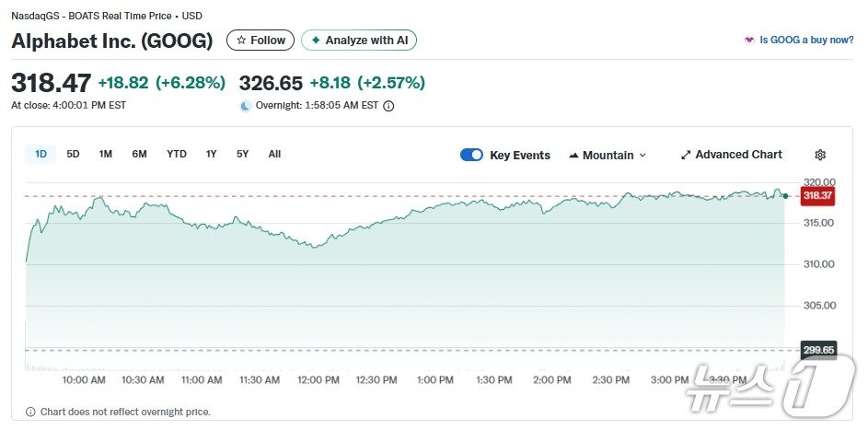Click the red 318.37 current price label

coord(817,195)
